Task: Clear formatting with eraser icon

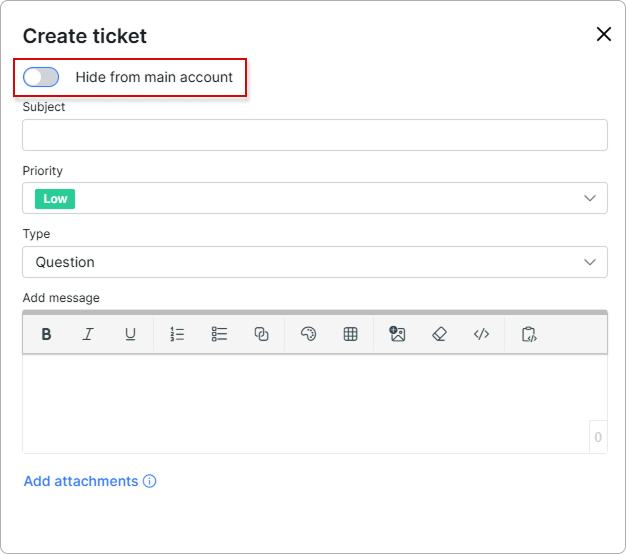Action: pos(439,334)
